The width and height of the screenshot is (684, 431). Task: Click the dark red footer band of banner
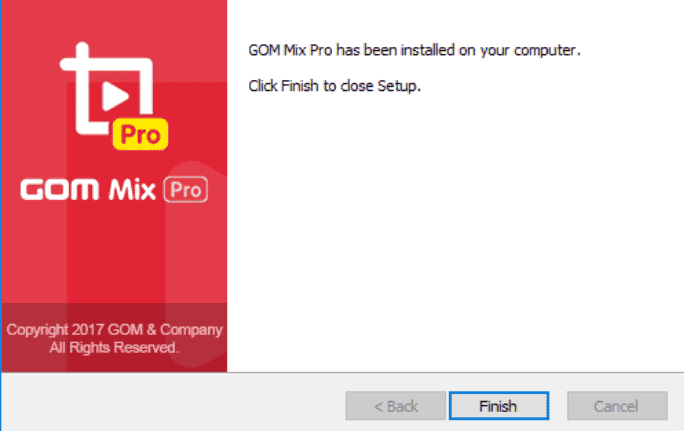(x=114, y=338)
